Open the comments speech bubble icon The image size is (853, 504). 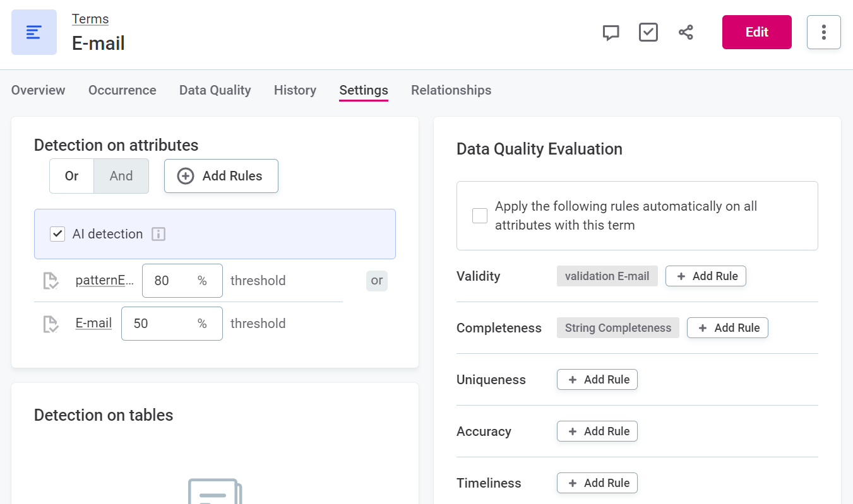click(611, 33)
